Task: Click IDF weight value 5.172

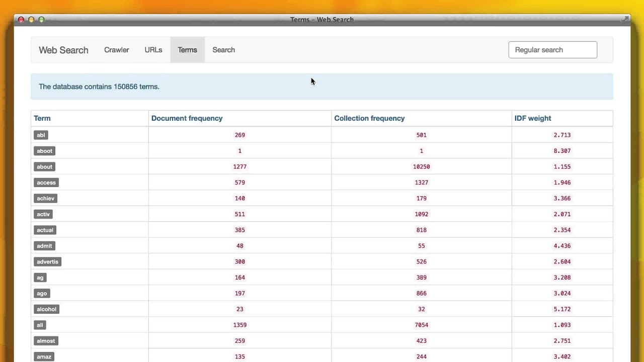Action: coord(562,309)
